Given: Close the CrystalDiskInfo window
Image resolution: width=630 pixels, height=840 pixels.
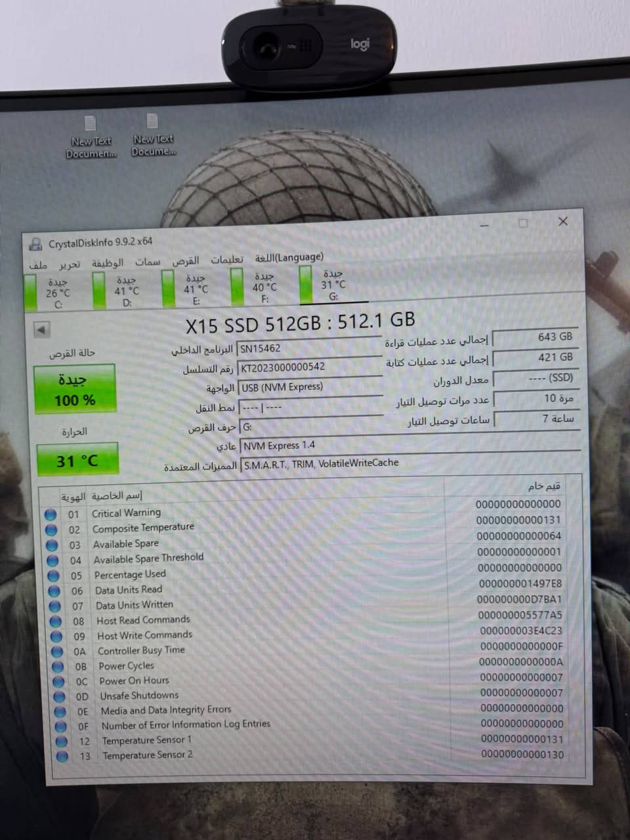Looking at the screenshot, I should (x=563, y=221).
